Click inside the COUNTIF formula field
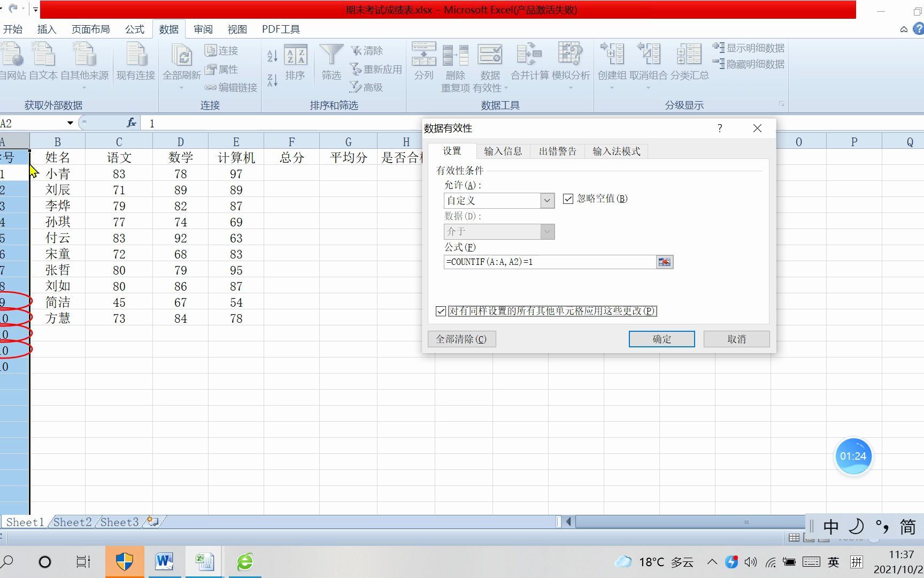Viewport: 924px width, 578px height. click(x=535, y=262)
